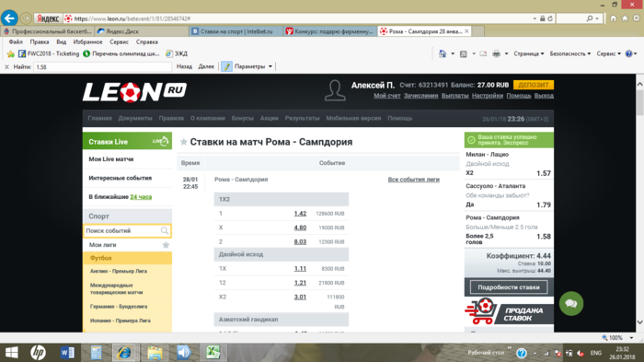The width and height of the screenshot is (644, 362).
Task: Open Подробности ставки button
Action: click(509, 287)
